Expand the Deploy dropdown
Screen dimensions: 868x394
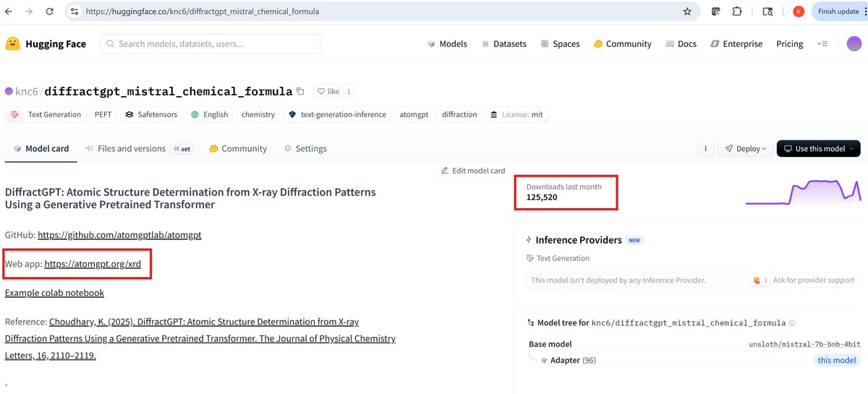(x=745, y=148)
